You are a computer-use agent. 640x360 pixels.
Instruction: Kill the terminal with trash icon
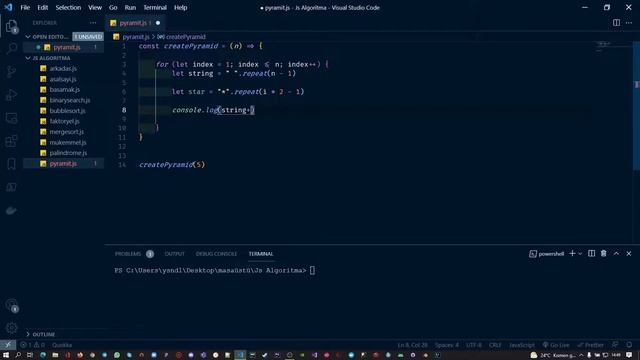(x=604, y=253)
